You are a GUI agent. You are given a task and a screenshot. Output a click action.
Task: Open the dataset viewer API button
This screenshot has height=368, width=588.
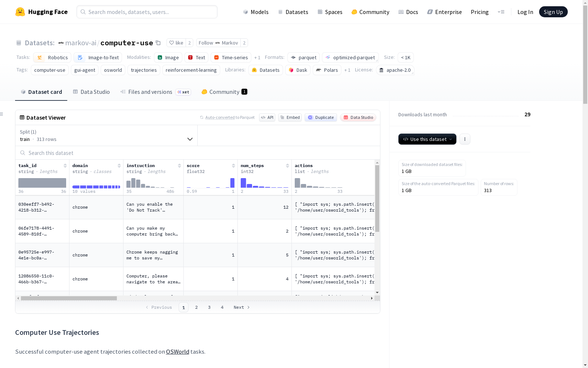267,117
